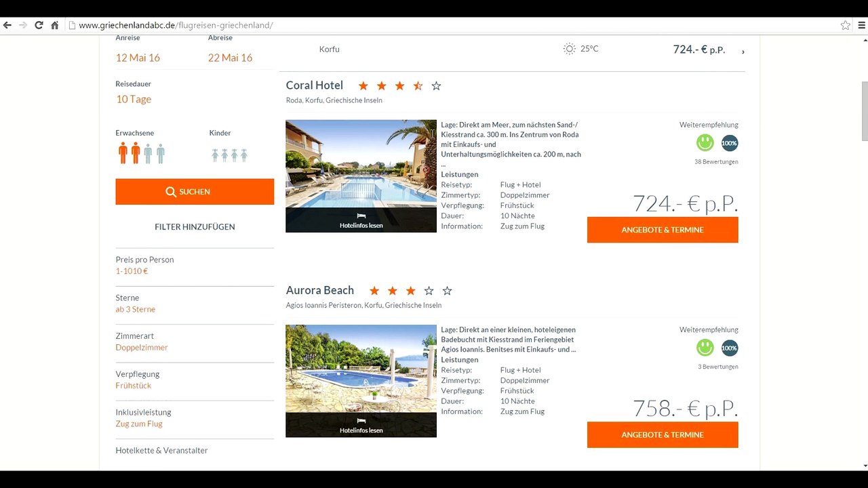The height and width of the screenshot is (488, 868).
Task: Select the fourth child figure under Kinder
Action: (243, 155)
